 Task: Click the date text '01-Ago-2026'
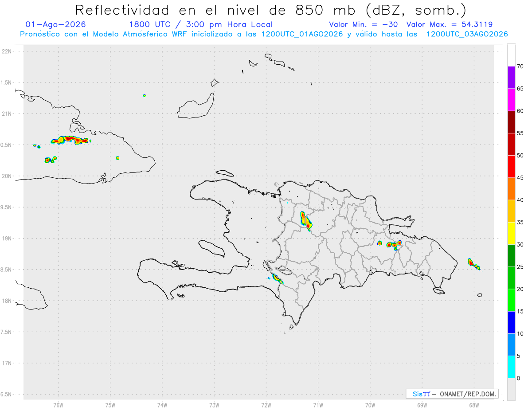[56, 24]
